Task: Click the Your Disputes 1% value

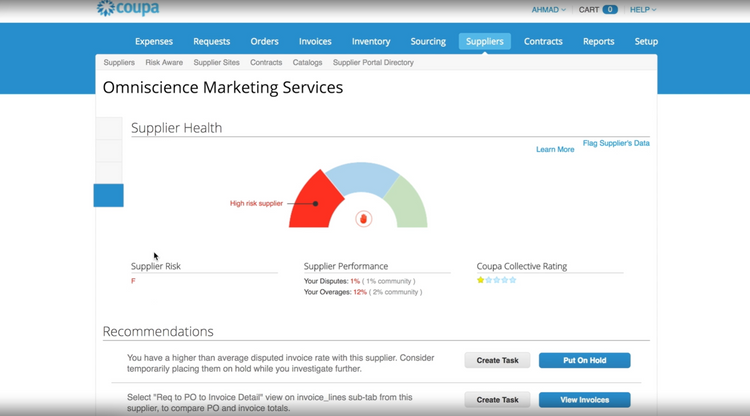Action: (x=354, y=281)
